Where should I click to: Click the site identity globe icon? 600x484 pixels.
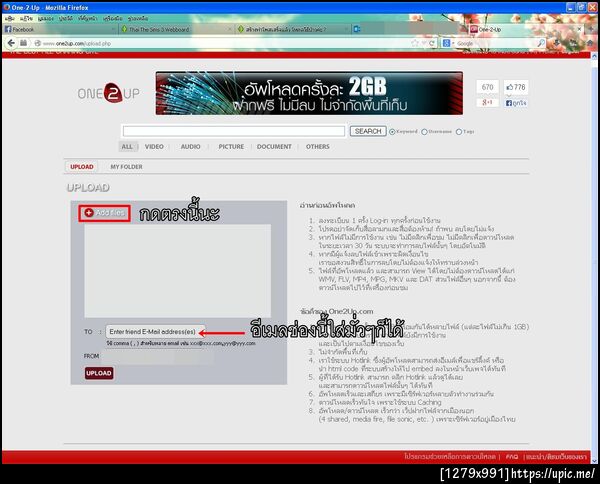[x=37, y=43]
